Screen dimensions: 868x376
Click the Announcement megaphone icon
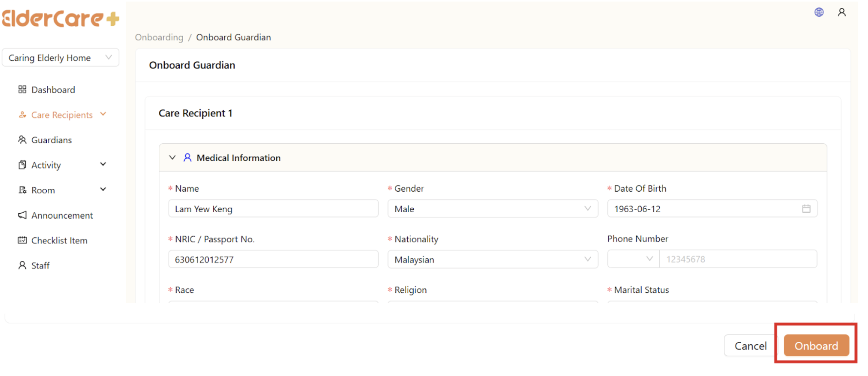pyautogui.click(x=22, y=215)
